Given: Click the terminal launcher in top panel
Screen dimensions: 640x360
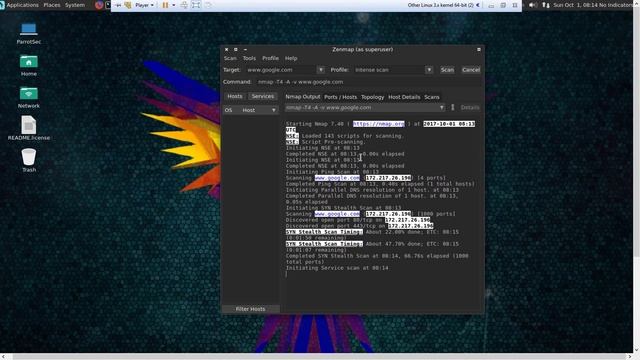Looking at the screenshot, I should 108,5.
